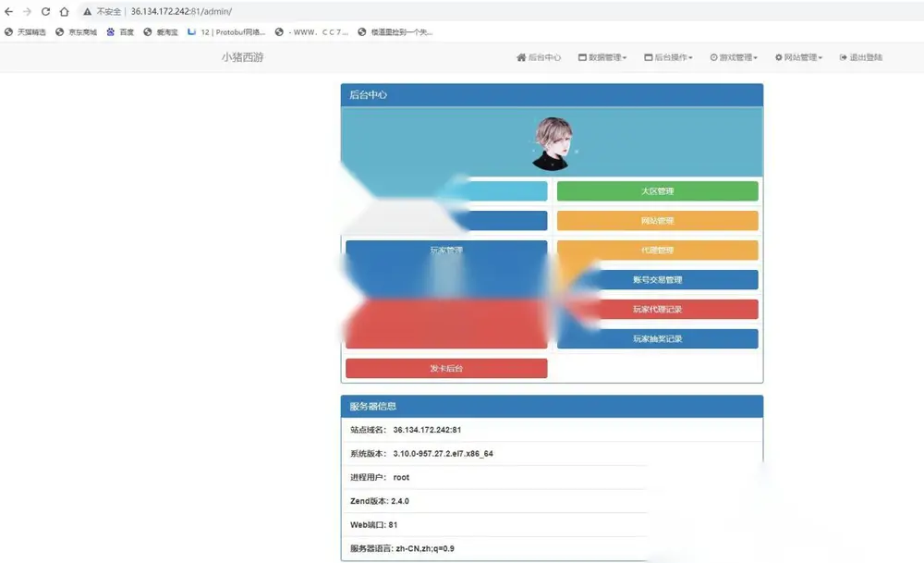Viewport: 924px width, 563px height.
Task: Open the 京东商城 bookmark
Action: tap(76, 31)
